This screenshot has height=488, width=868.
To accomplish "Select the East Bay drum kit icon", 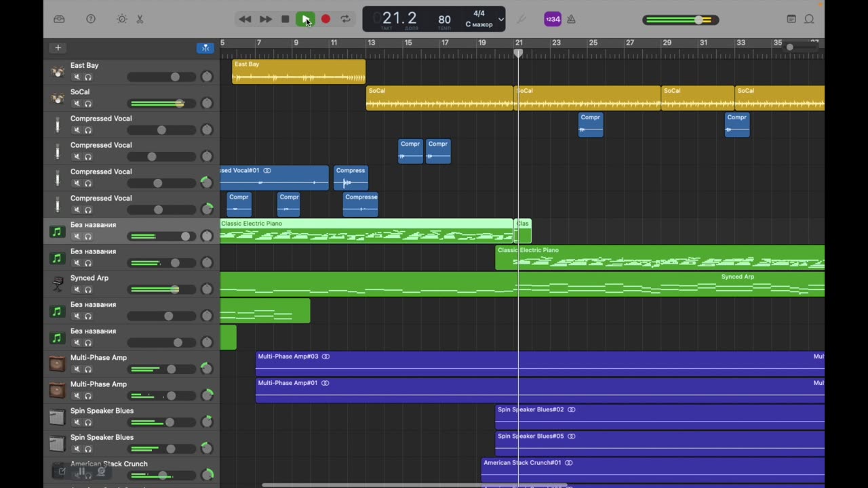I will coord(58,71).
